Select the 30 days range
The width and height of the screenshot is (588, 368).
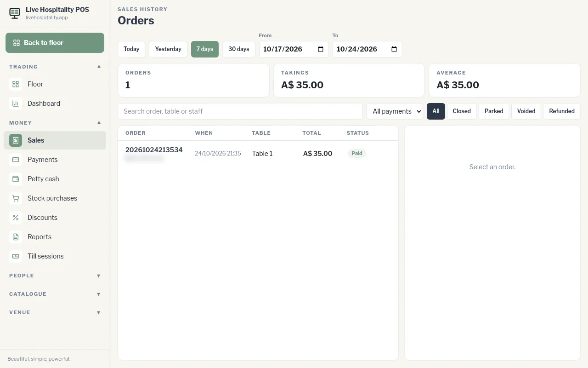pyautogui.click(x=239, y=49)
